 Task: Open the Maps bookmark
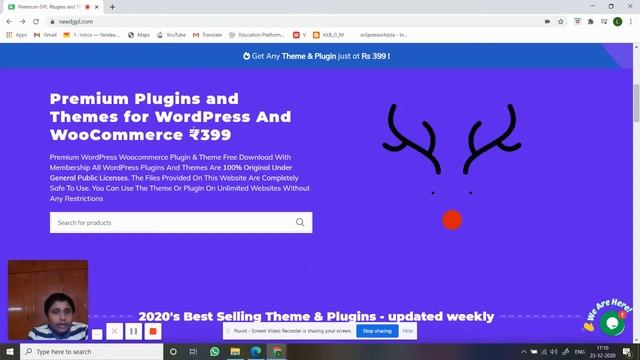point(139,35)
